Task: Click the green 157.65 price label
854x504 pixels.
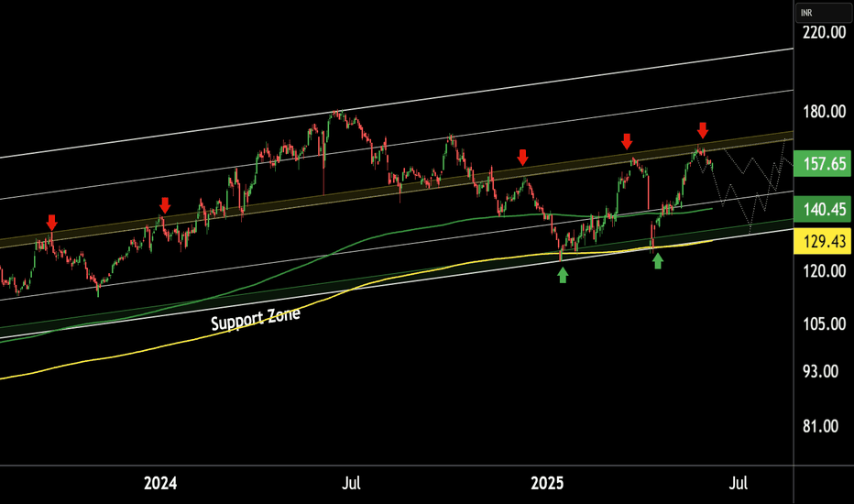Action: click(x=823, y=163)
